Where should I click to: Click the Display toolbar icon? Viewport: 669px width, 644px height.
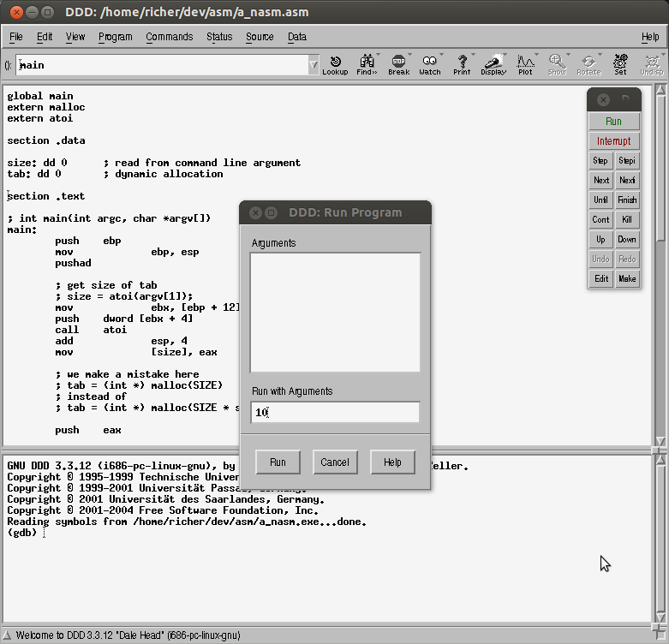pos(493,65)
